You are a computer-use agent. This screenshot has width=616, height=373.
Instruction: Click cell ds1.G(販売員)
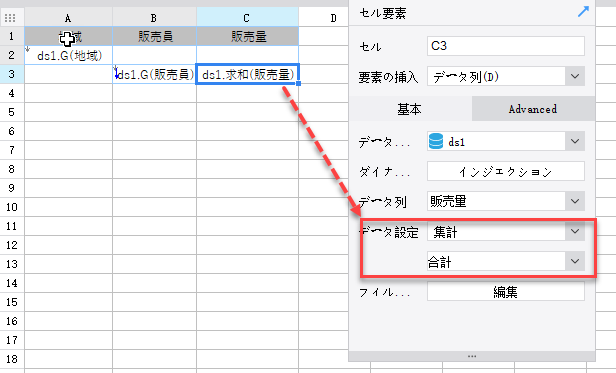point(154,74)
